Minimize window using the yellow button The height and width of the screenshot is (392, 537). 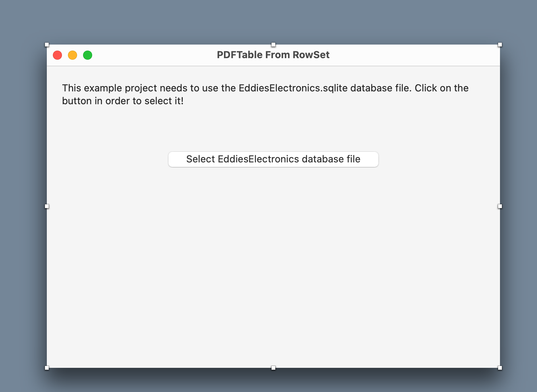(x=73, y=55)
